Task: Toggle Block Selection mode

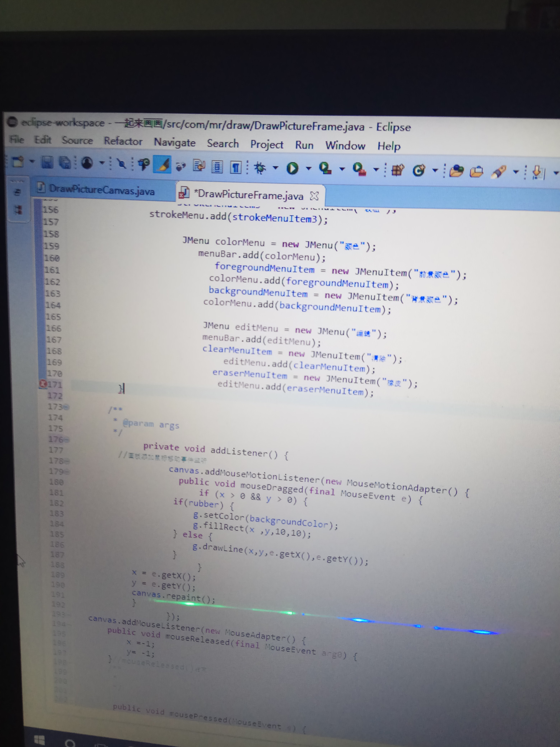Action: [x=217, y=167]
